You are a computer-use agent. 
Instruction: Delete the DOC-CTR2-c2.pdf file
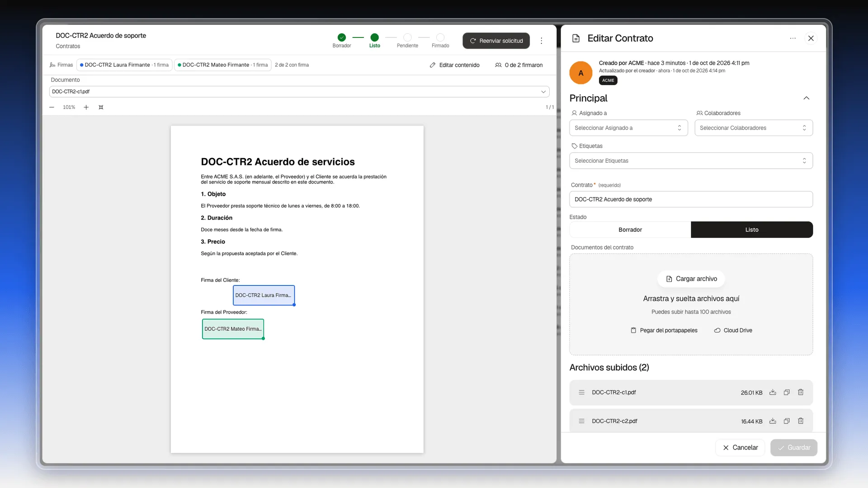(801, 421)
